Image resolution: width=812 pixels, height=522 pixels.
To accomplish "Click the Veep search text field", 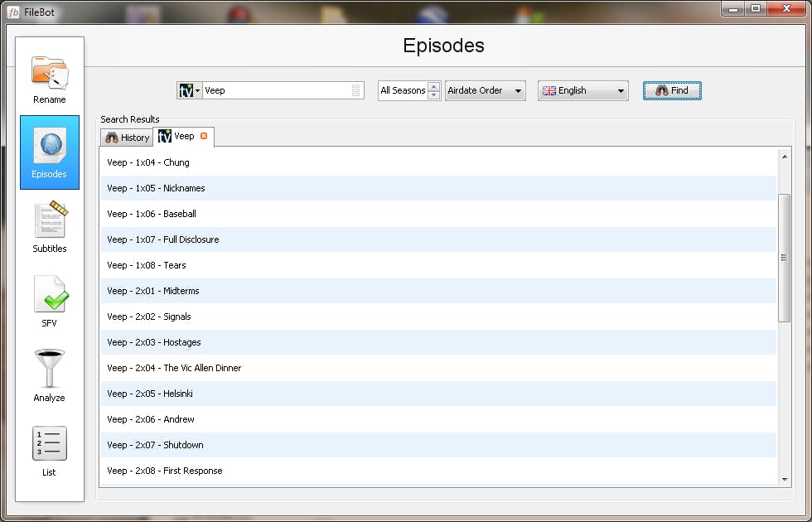I will pyautogui.click(x=278, y=90).
